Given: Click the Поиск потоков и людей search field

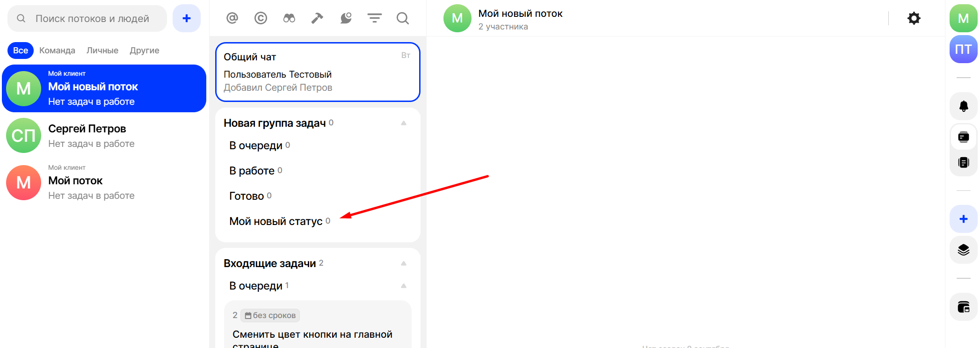Looking at the screenshot, I should click(92, 19).
